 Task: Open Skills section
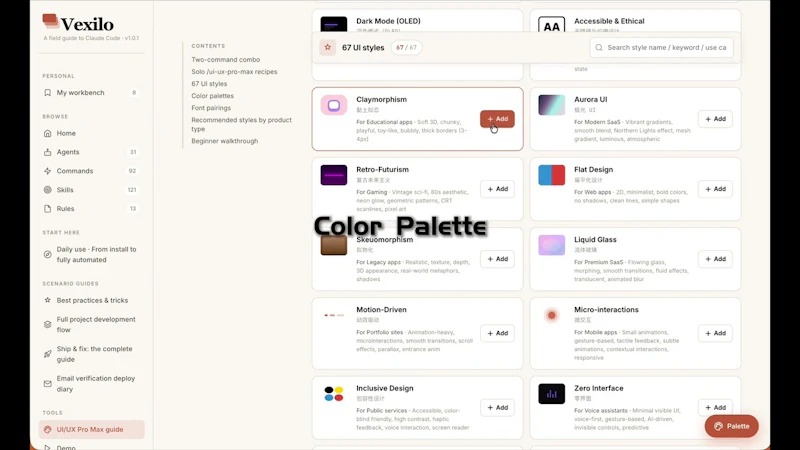(x=91, y=190)
